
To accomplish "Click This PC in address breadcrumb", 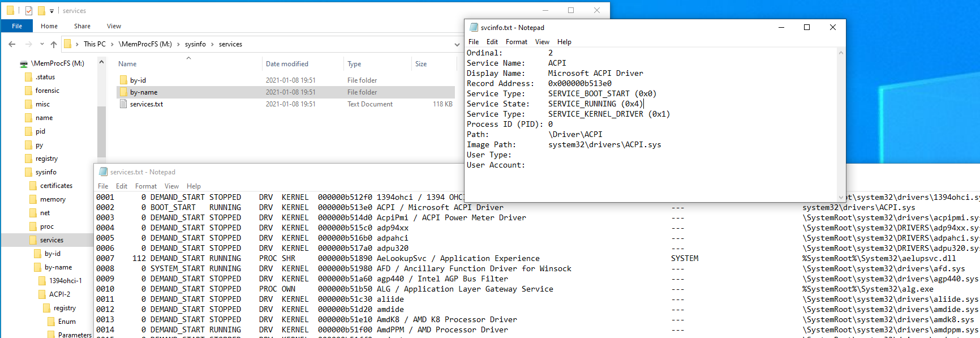I will pos(94,44).
